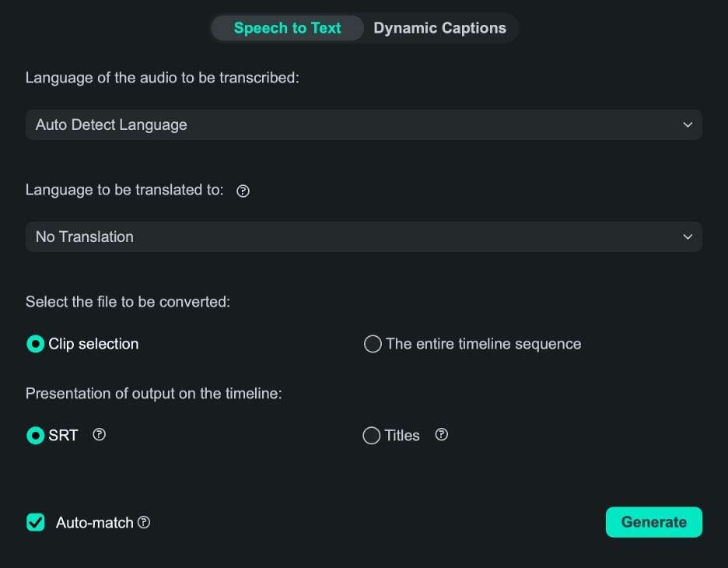Click the 'Presentation of output on the timeline' heading
728x568 pixels.
(x=153, y=394)
